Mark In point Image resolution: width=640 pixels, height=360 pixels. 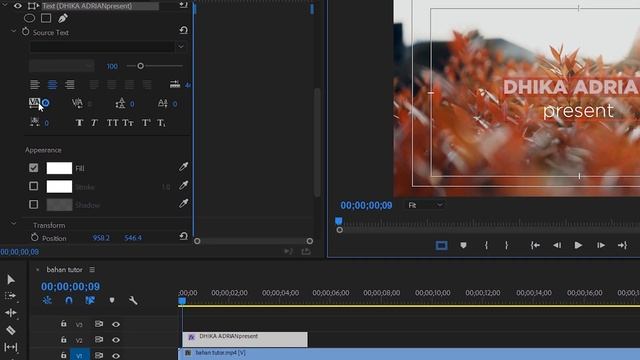point(486,245)
